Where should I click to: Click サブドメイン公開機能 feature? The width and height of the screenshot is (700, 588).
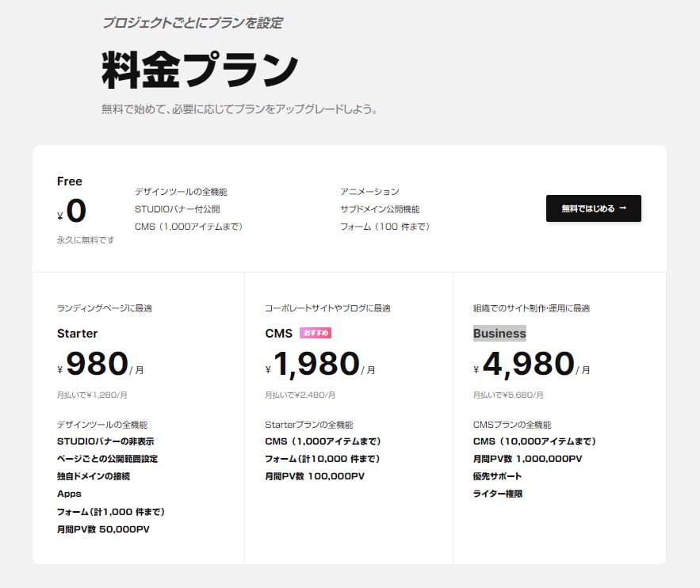(x=380, y=209)
